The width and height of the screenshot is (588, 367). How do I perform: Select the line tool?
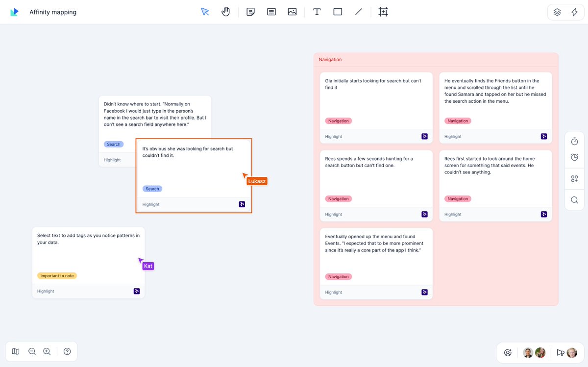click(358, 11)
